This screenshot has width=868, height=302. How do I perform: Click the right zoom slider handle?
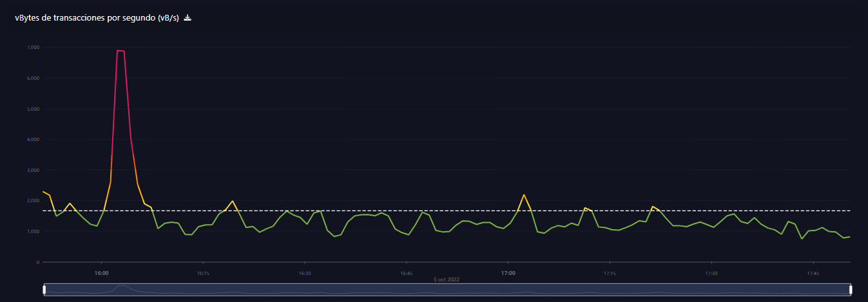coord(851,290)
